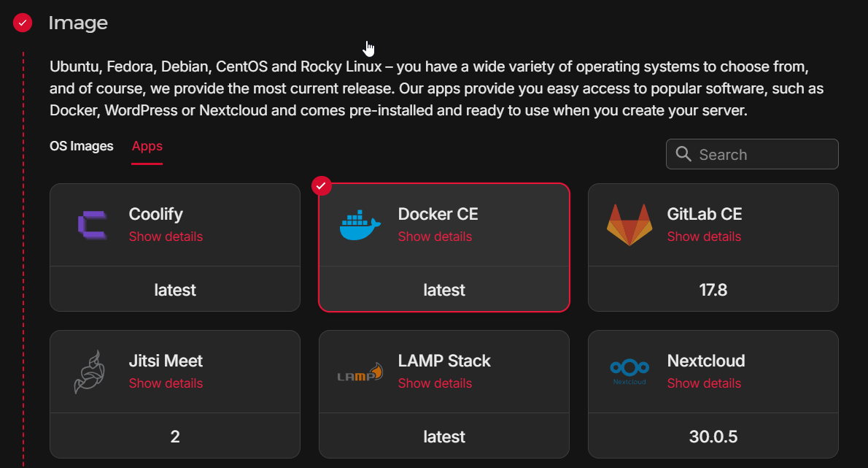Image resolution: width=868 pixels, height=468 pixels.
Task: Open Show details for Jitsi Meet
Action: [166, 383]
